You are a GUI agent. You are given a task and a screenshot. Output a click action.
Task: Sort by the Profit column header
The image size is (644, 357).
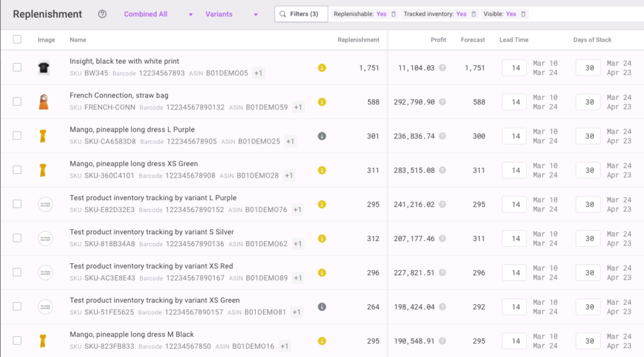point(438,40)
